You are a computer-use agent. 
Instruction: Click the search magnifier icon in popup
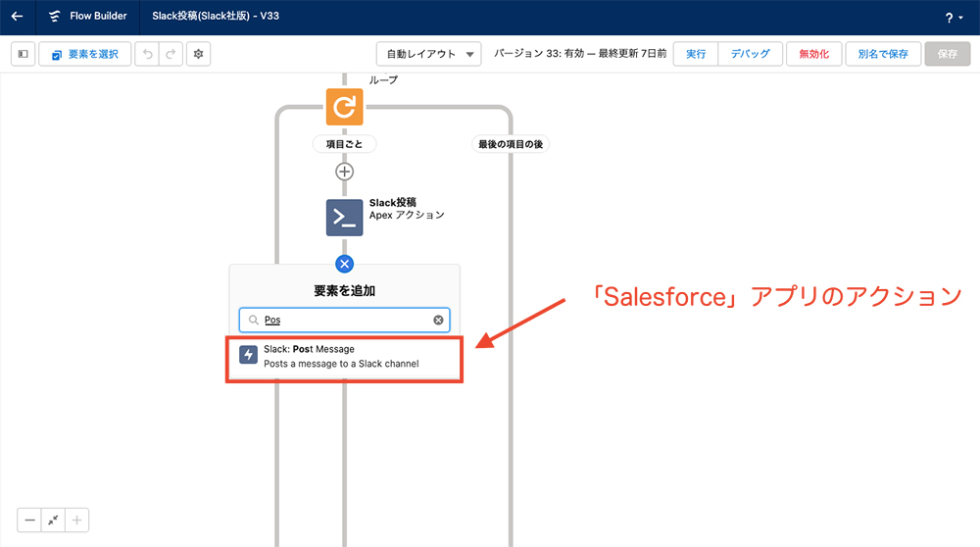[253, 321]
